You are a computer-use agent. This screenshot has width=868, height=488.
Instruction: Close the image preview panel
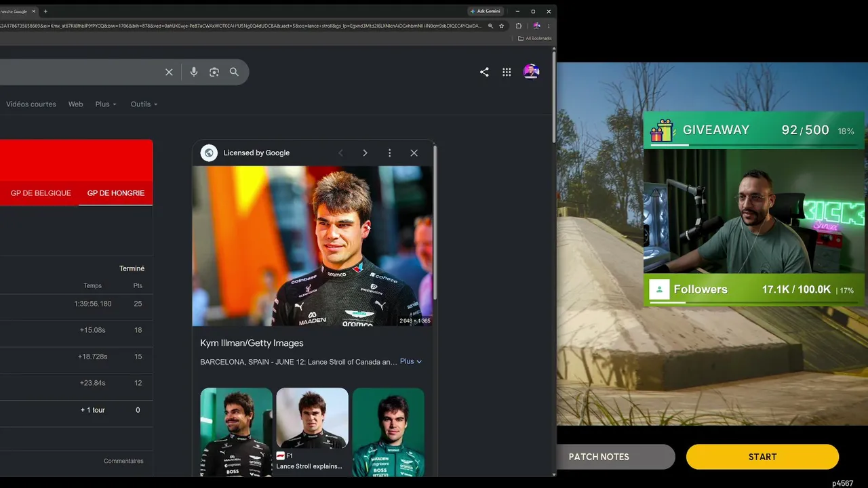click(414, 153)
